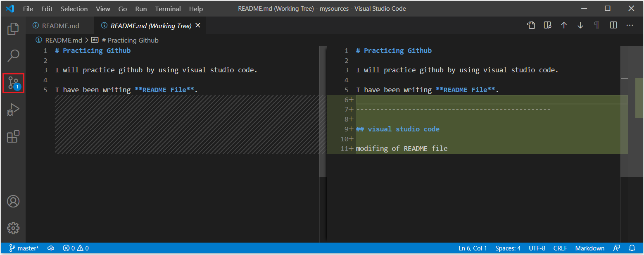This screenshot has width=644, height=255.
Task: Click Synchronize Changes cloud icon
Action: pyautogui.click(x=51, y=248)
